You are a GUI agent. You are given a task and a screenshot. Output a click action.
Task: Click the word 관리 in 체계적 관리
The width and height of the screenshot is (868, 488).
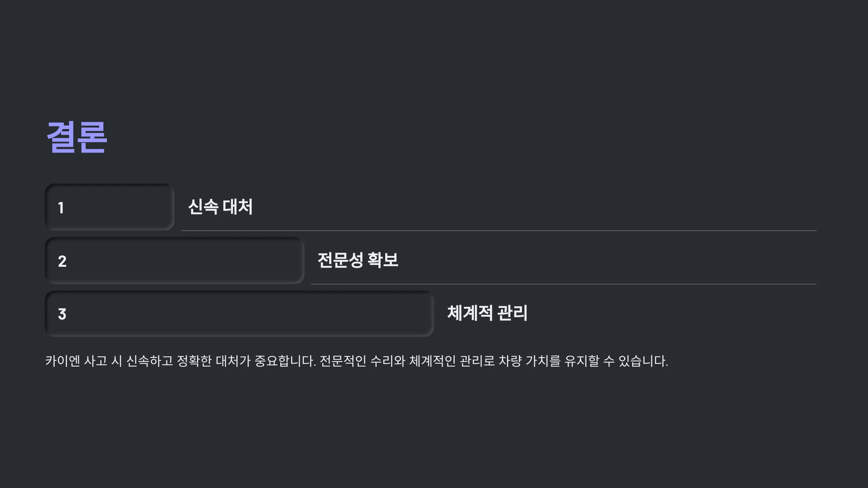[x=512, y=313]
